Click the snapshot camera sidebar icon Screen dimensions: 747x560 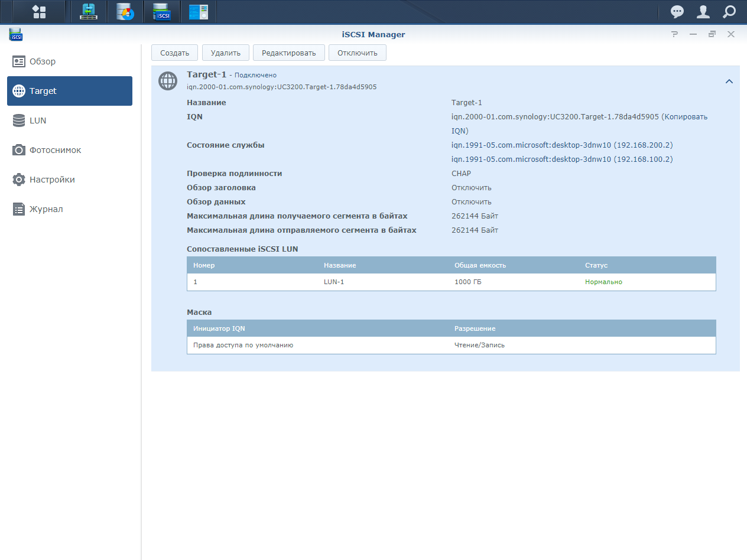coord(19,150)
